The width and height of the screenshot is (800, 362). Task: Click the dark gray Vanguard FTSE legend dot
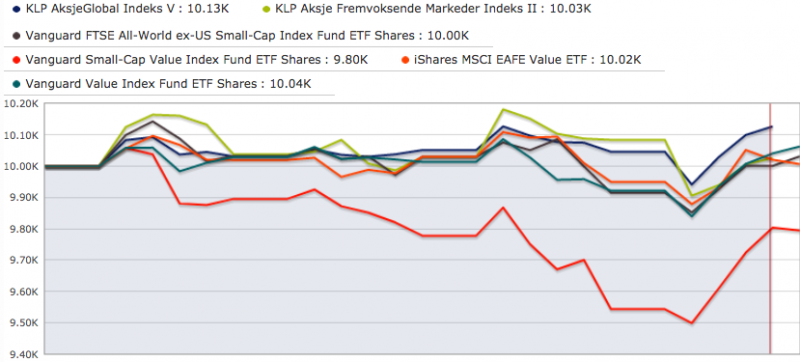16,36
